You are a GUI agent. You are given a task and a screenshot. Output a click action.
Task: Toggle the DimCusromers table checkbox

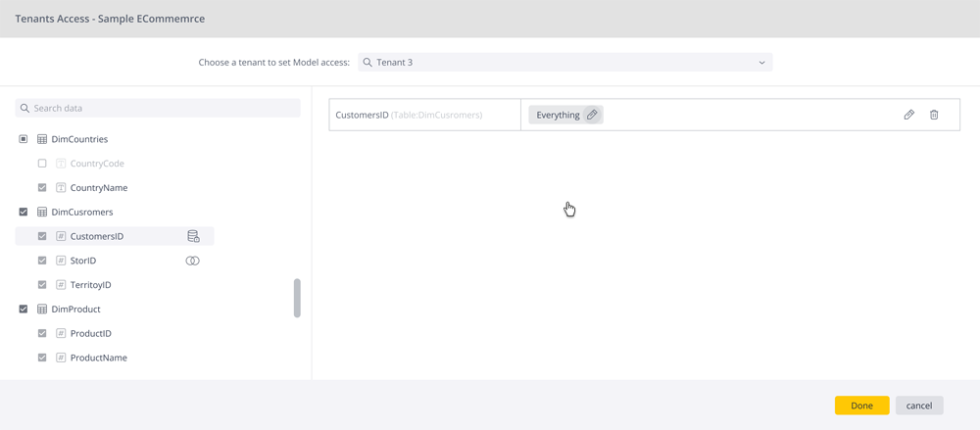pos(24,212)
